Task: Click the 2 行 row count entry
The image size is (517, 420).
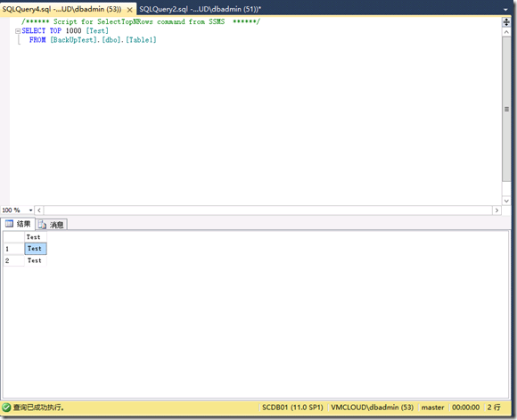Action: point(494,408)
